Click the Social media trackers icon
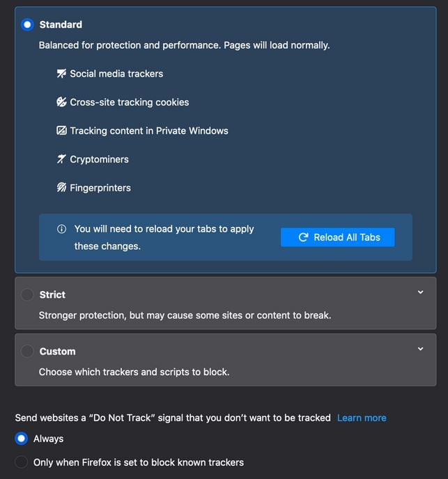The image size is (448, 479). (x=61, y=74)
